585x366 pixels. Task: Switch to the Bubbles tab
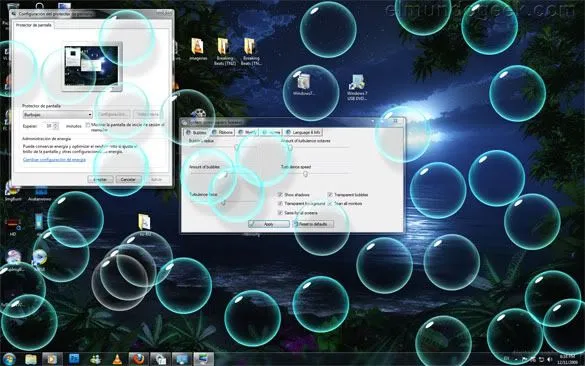pos(196,132)
